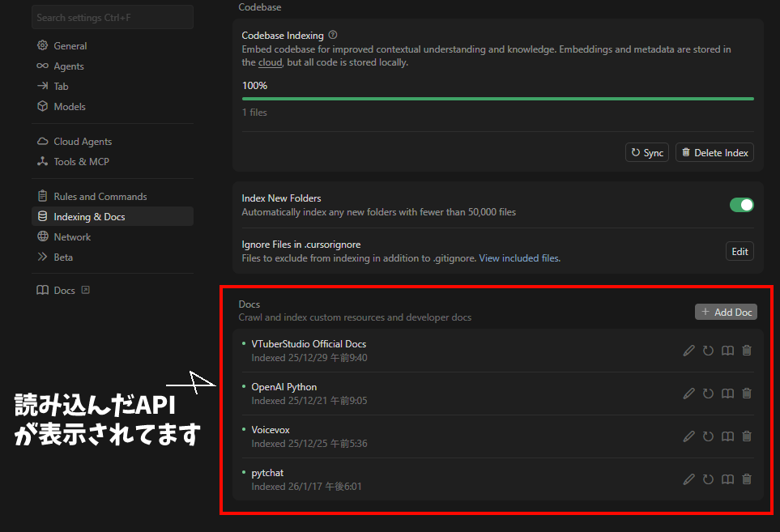This screenshot has height=532, width=780.
Task: Go to Tools & MCP settings
Action: pos(81,162)
